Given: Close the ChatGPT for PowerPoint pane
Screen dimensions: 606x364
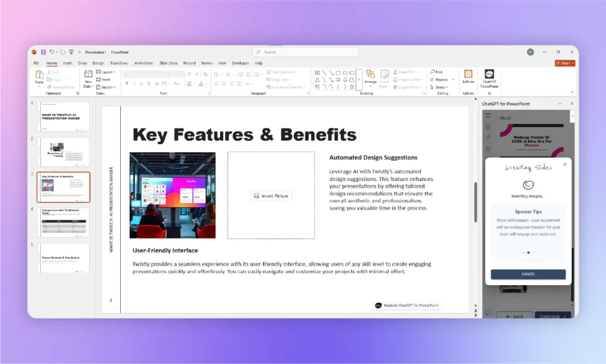Looking at the screenshot, I should (572, 104).
